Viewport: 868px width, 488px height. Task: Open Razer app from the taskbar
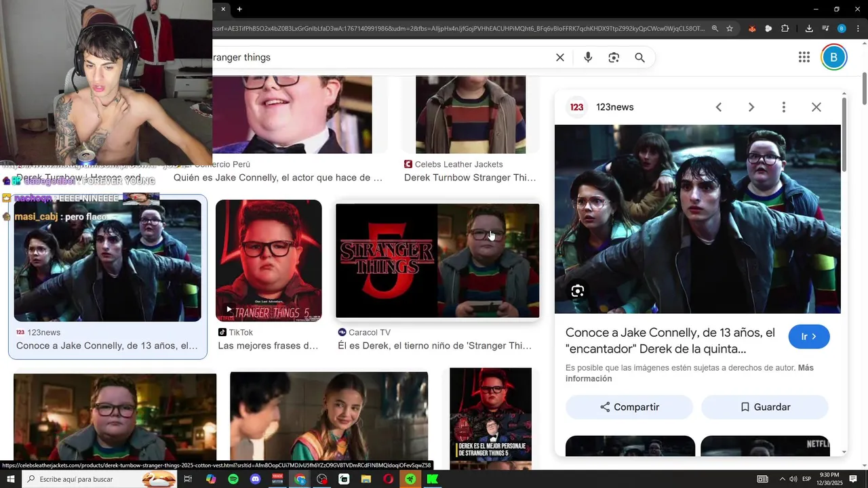coord(410,479)
